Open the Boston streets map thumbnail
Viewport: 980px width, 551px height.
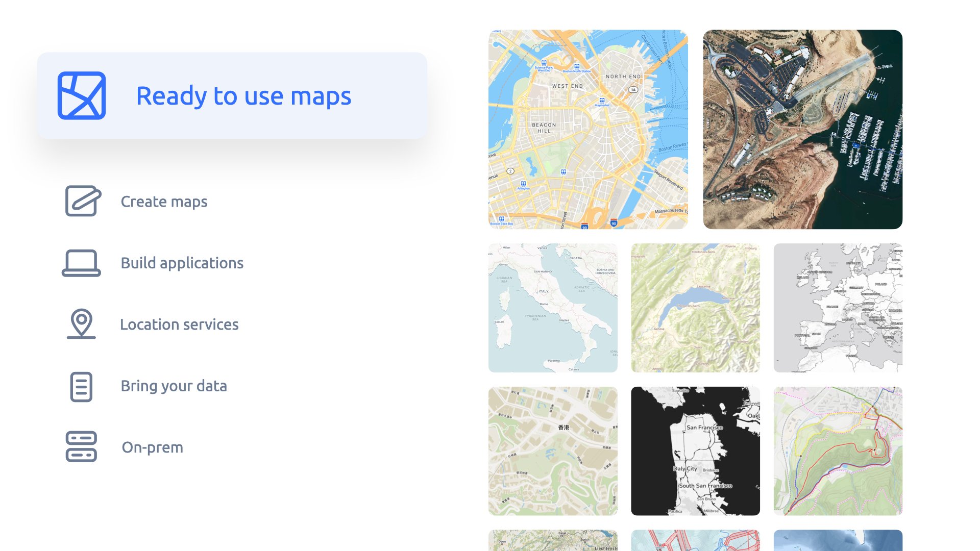588,129
